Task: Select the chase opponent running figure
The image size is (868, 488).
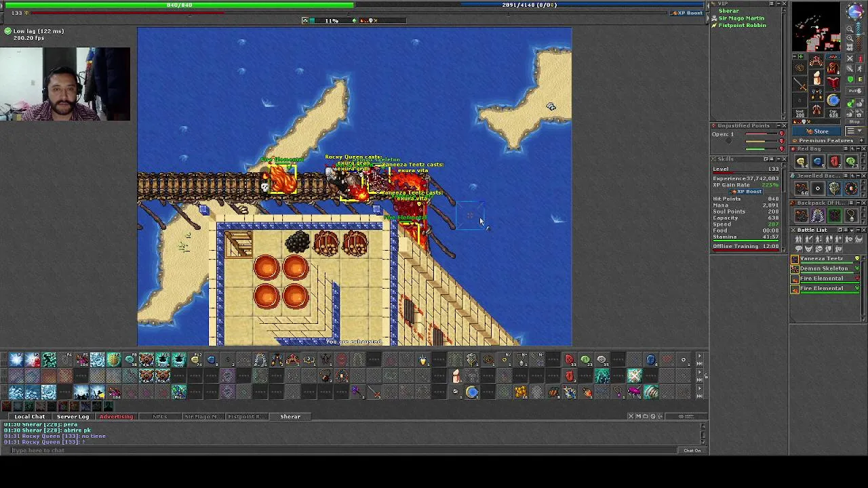Action: [x=861, y=68]
